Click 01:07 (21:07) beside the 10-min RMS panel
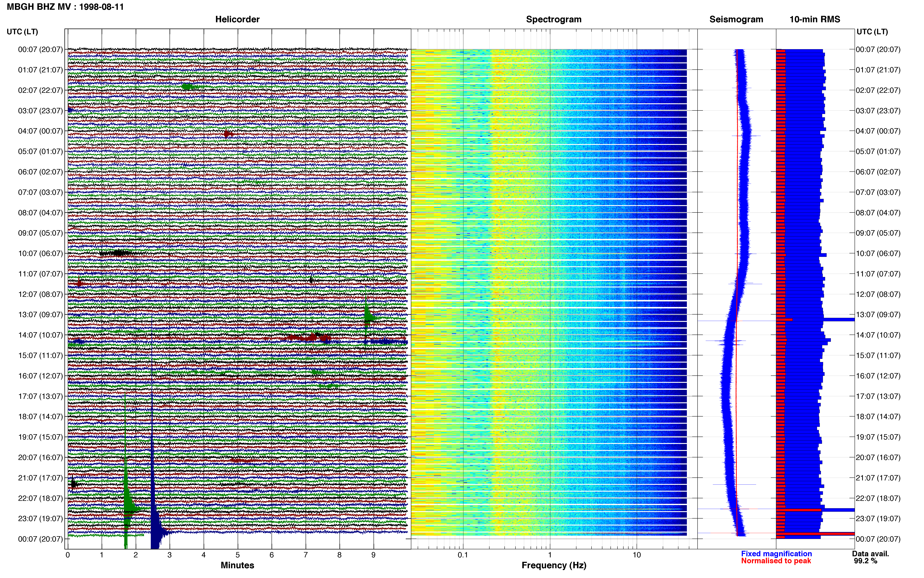This screenshot has height=578, width=924. [878, 70]
